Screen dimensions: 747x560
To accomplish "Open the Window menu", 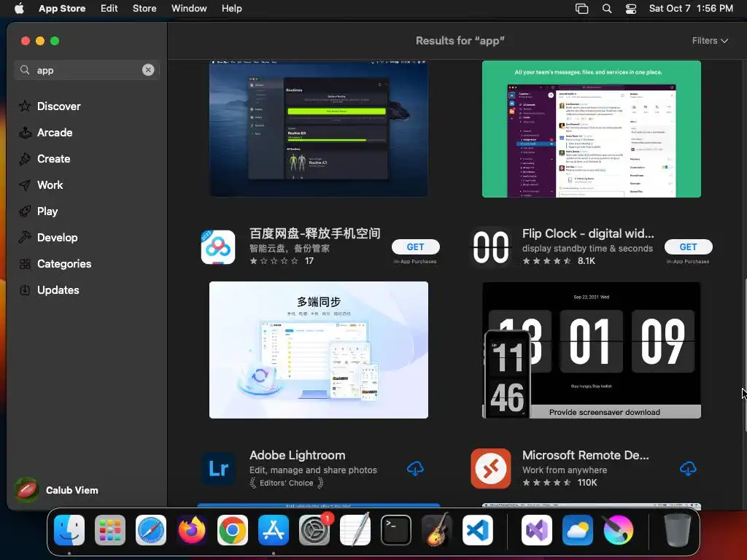I will [x=189, y=9].
